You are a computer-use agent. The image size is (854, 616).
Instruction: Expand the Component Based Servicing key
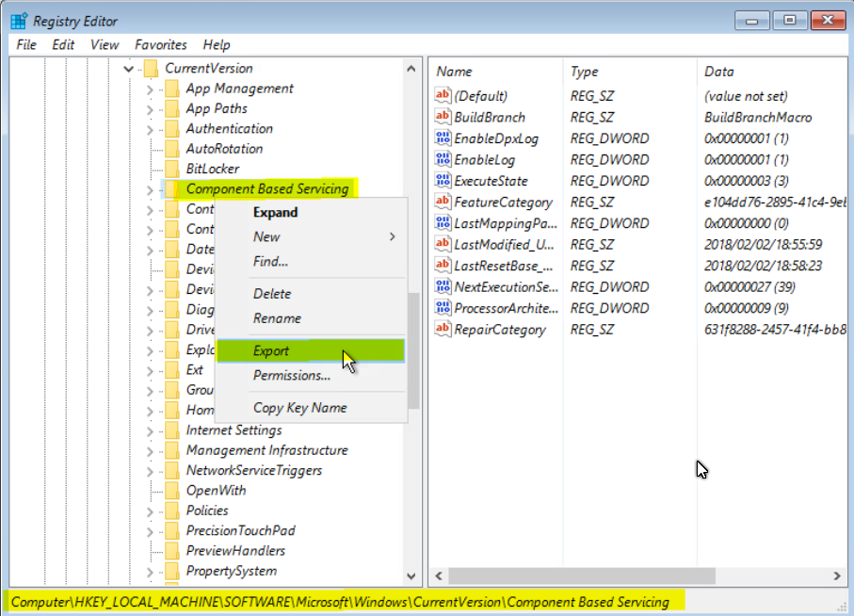coord(150,190)
